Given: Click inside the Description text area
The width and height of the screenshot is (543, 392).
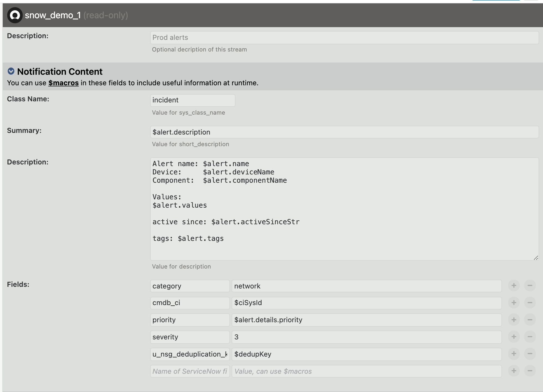Looking at the screenshot, I should coord(344,209).
